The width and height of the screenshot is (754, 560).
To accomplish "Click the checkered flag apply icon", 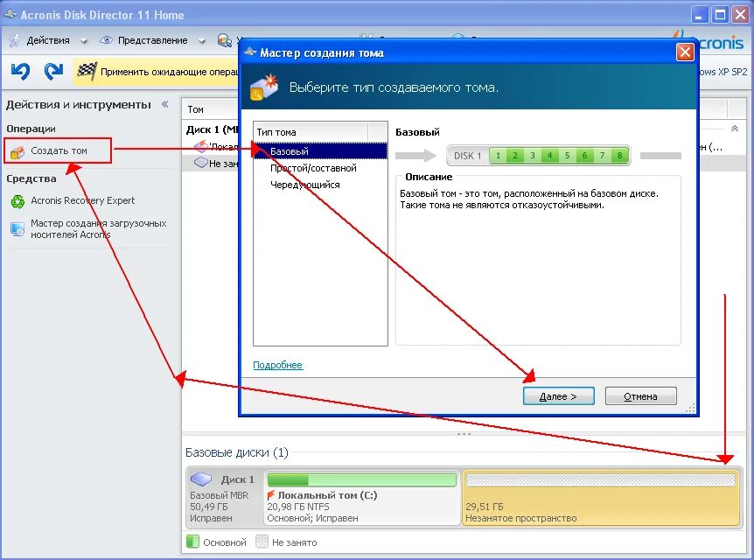I will 87,72.
